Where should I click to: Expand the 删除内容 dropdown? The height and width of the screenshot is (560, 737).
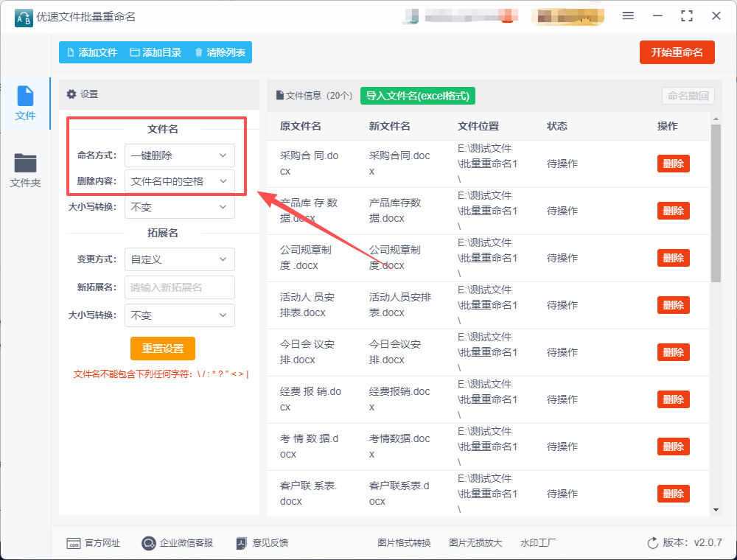coord(179,181)
